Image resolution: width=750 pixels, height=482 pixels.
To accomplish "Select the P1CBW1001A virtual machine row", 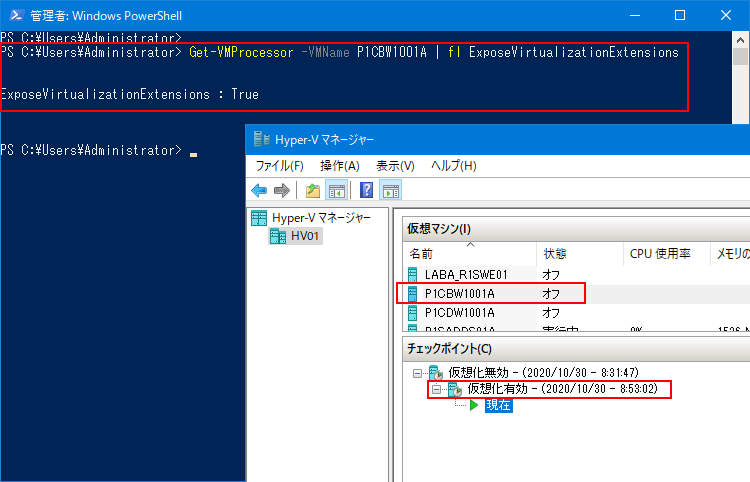I will coord(576,294).
